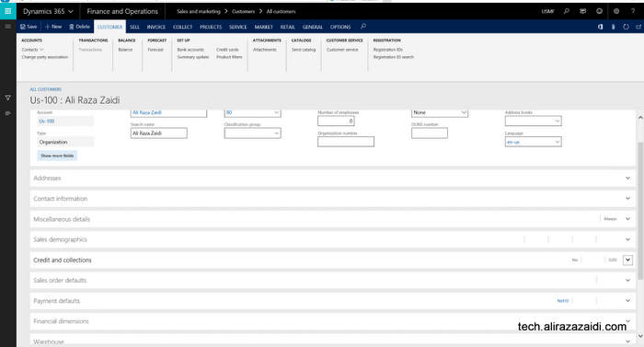
Task: Expand the Credit and collections section chevron
Action: click(627, 260)
